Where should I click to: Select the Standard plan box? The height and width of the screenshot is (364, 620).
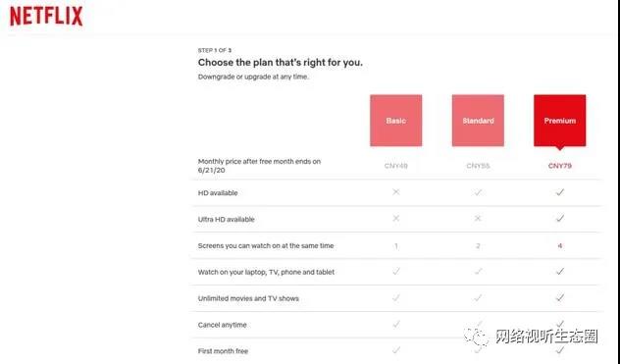478,121
